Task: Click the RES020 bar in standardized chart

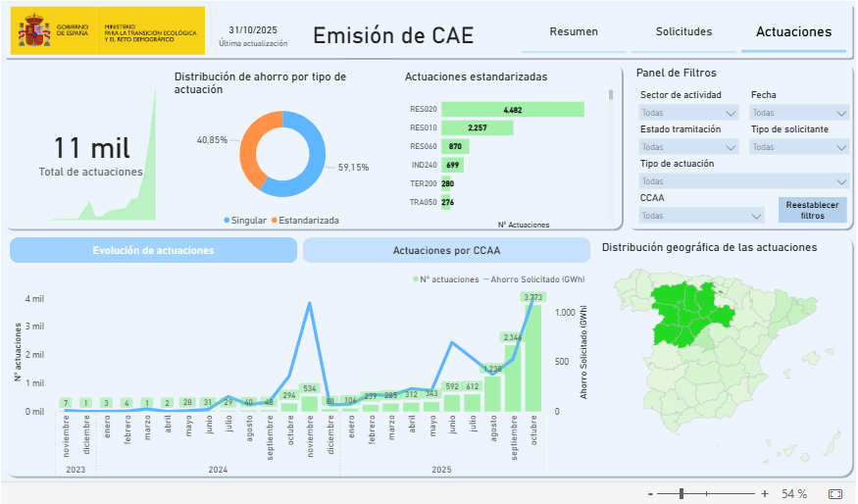Action: (x=512, y=110)
